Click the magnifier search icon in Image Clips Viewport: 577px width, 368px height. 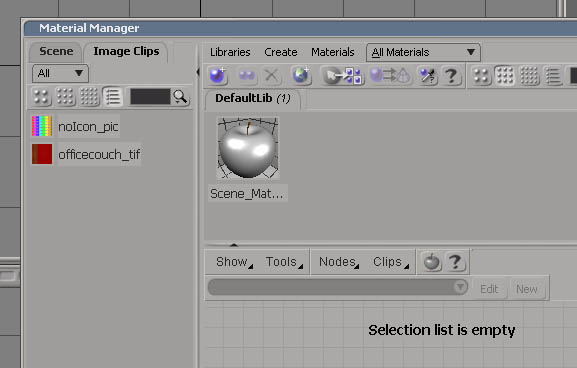(180, 96)
